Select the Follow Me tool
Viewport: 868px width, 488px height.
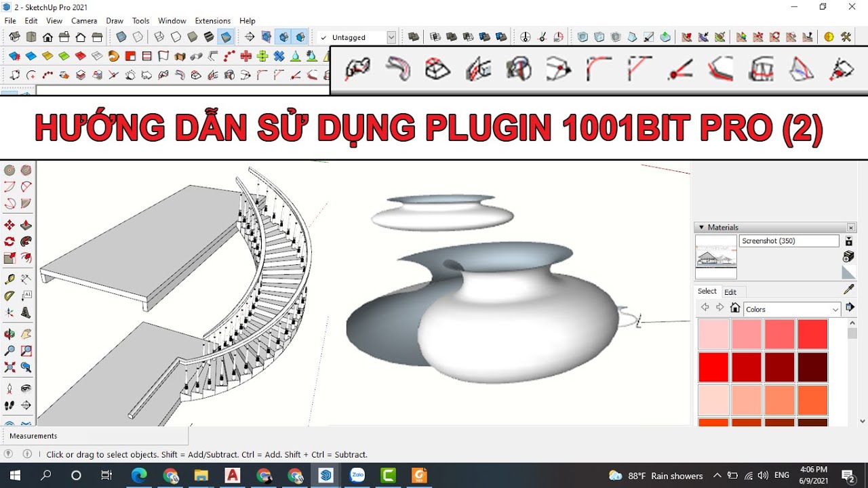pos(26,241)
